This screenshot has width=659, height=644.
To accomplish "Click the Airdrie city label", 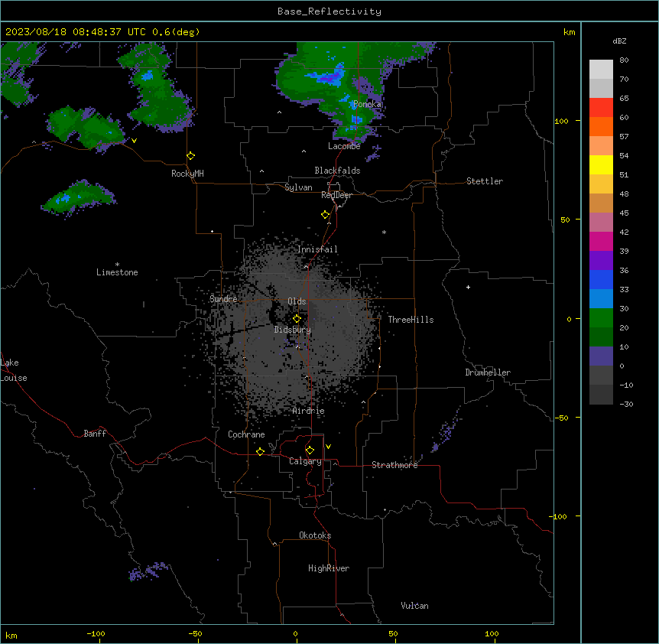I will click(309, 411).
